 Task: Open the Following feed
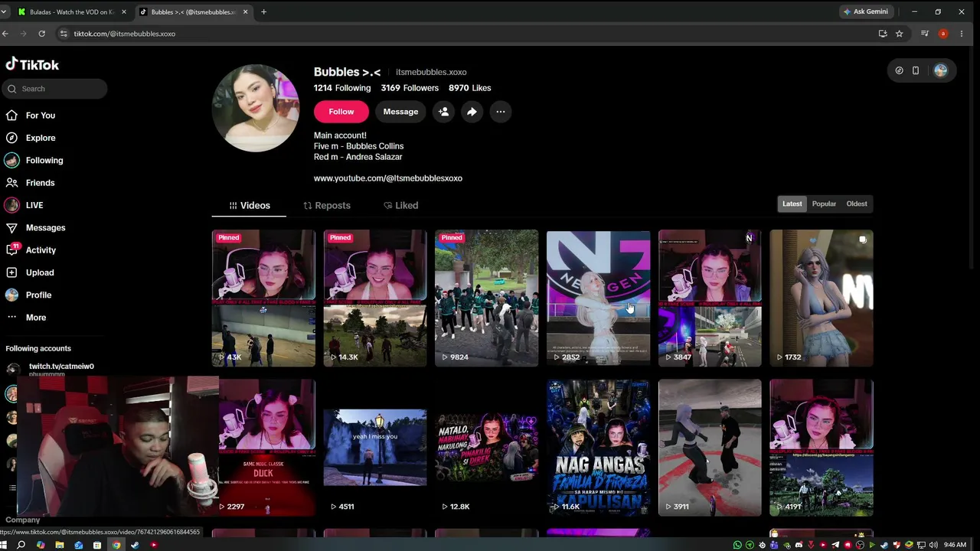coord(34,160)
